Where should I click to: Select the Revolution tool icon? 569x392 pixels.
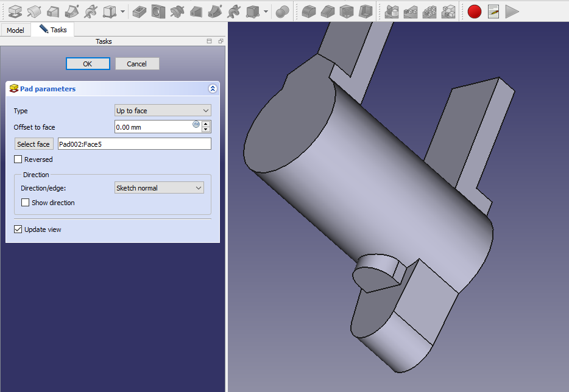(34, 11)
